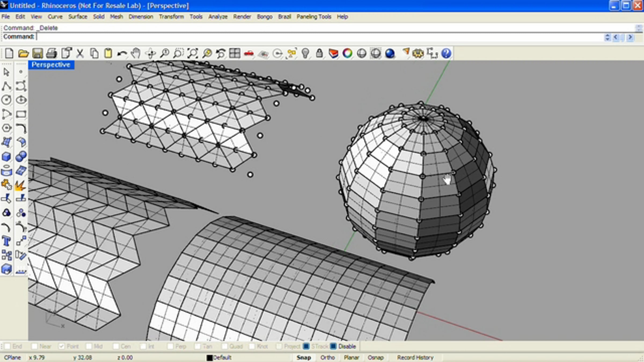This screenshot has width=644, height=362.
Task: Enable the Perp object snap checkbox
Action: [x=170, y=346]
